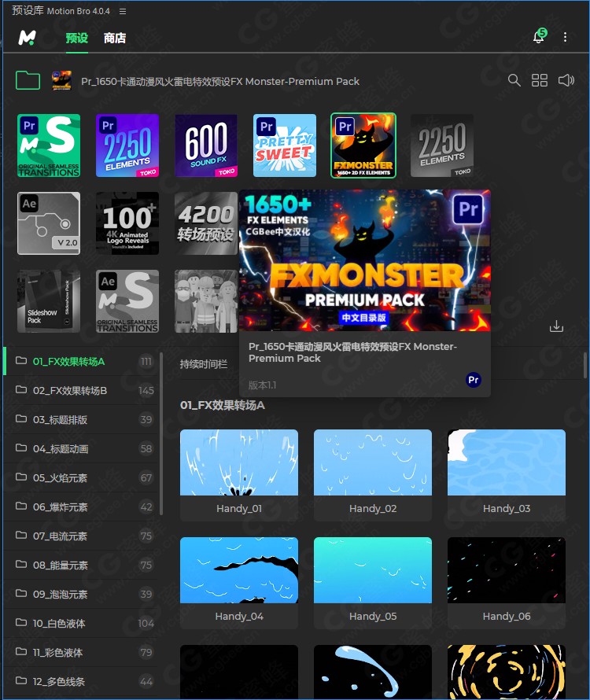Viewport: 590px width, 700px height.
Task: Open category 09_泡泡元素
Action: [x=81, y=594]
